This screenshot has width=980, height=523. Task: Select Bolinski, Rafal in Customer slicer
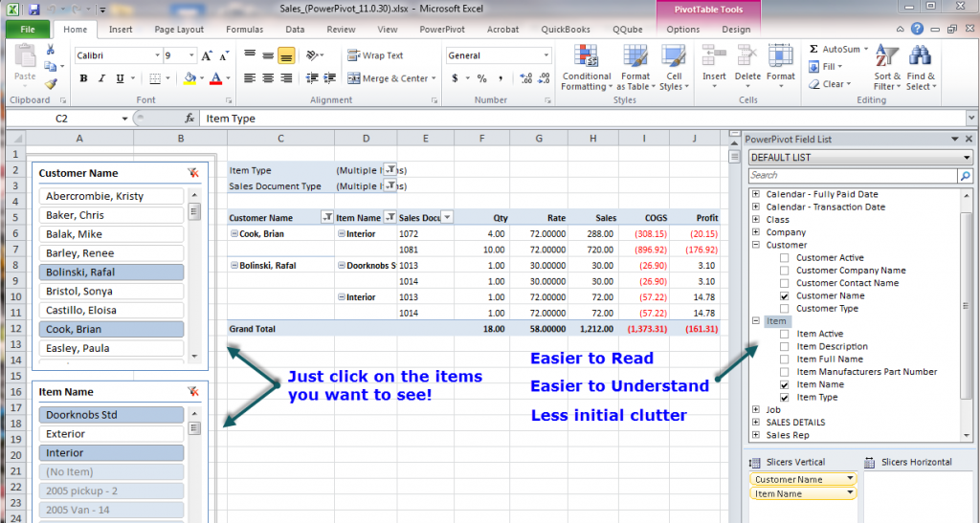111,272
